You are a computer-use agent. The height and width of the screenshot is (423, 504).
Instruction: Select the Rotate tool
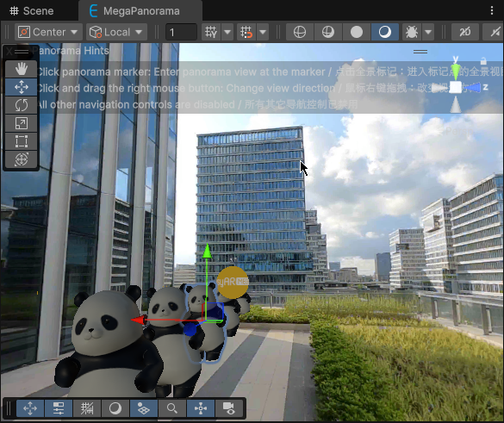click(22, 105)
